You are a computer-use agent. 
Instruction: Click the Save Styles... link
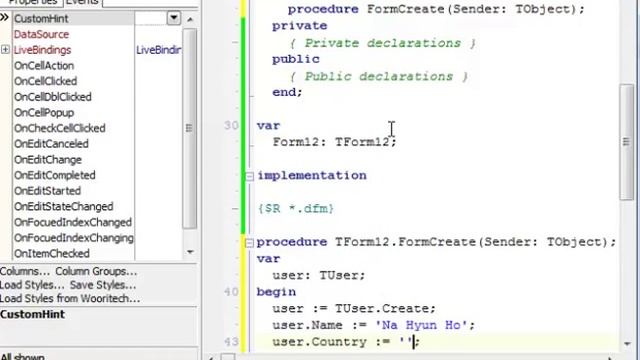[x=103, y=285]
